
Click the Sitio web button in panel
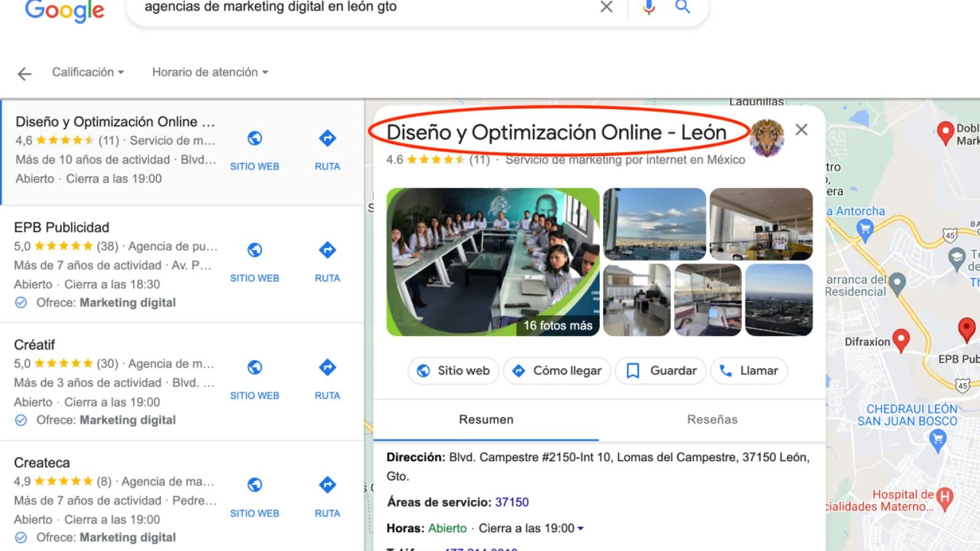pos(453,371)
